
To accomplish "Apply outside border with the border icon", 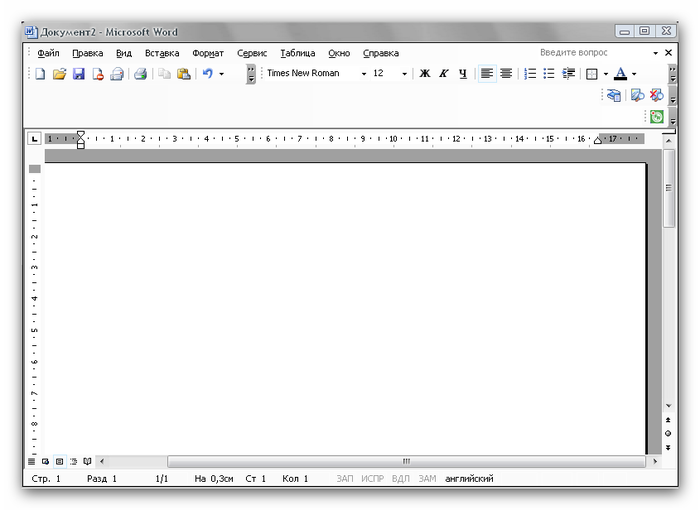I will click(x=592, y=74).
